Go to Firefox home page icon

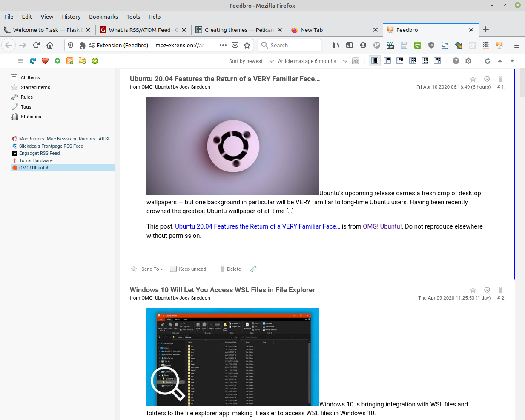(50, 45)
